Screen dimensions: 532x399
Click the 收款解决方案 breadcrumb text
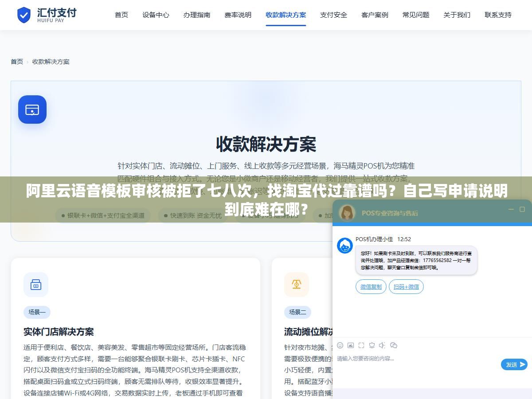[x=51, y=62]
